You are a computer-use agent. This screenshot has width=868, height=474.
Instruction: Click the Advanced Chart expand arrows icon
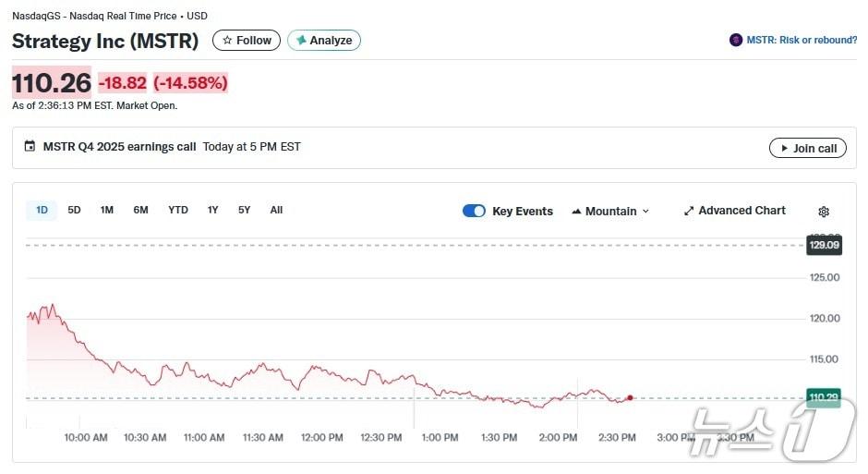688,212
